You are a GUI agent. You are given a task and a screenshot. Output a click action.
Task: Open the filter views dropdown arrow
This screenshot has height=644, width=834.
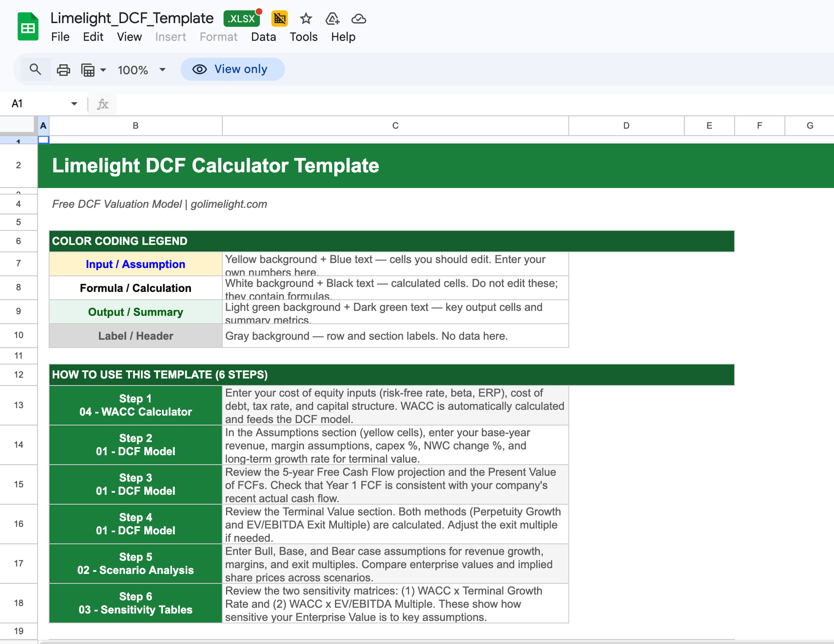103,70
